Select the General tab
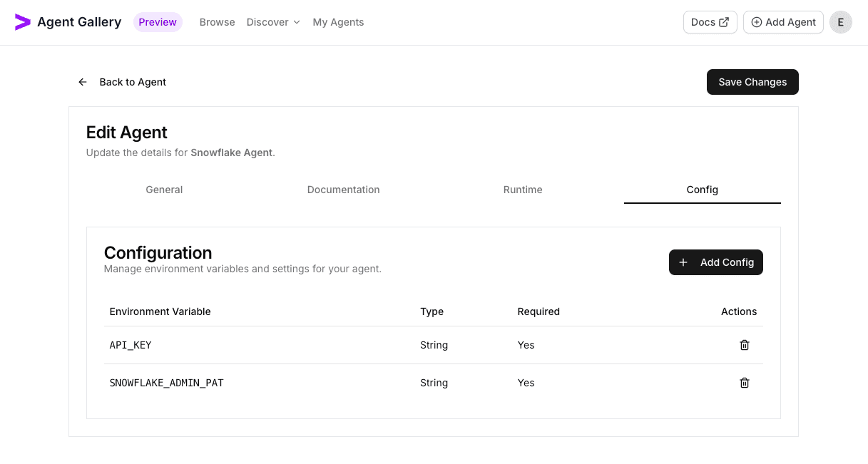Viewport: 868px width, 464px height. tap(164, 190)
